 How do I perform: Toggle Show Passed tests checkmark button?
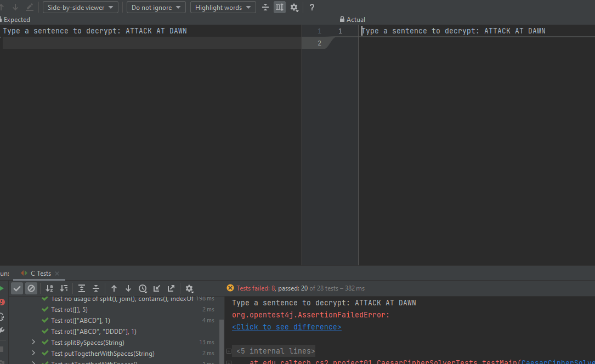coord(17,288)
